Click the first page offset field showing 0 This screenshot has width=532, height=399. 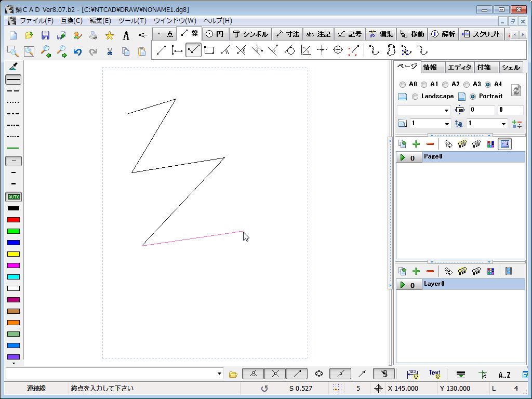[x=482, y=110]
